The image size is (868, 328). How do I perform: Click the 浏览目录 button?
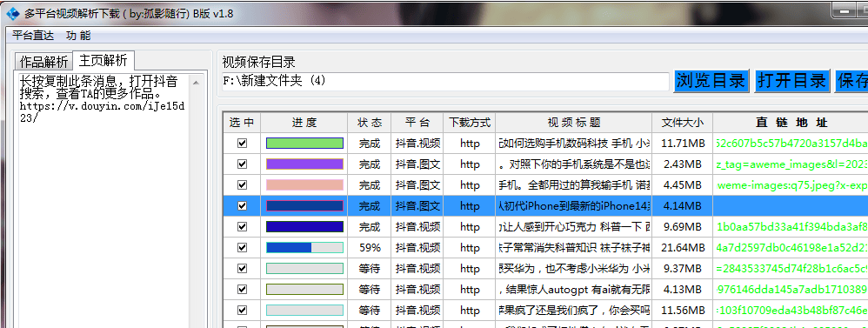coord(711,81)
